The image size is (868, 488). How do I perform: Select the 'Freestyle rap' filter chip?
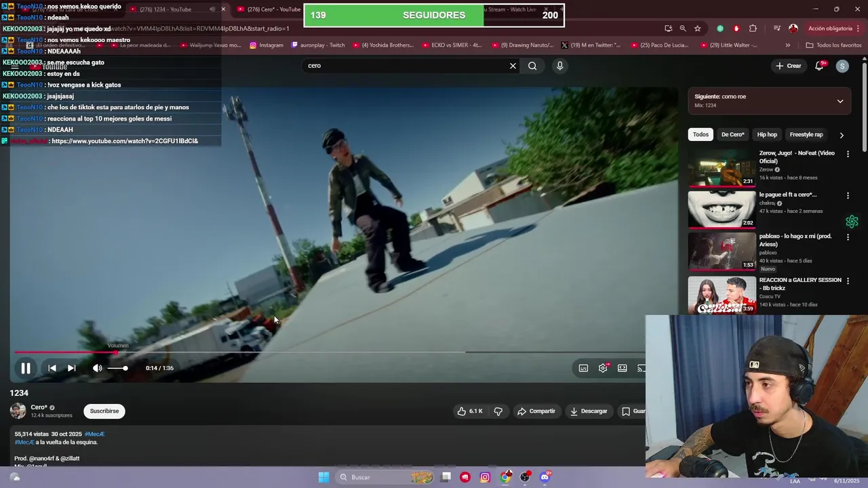point(806,134)
